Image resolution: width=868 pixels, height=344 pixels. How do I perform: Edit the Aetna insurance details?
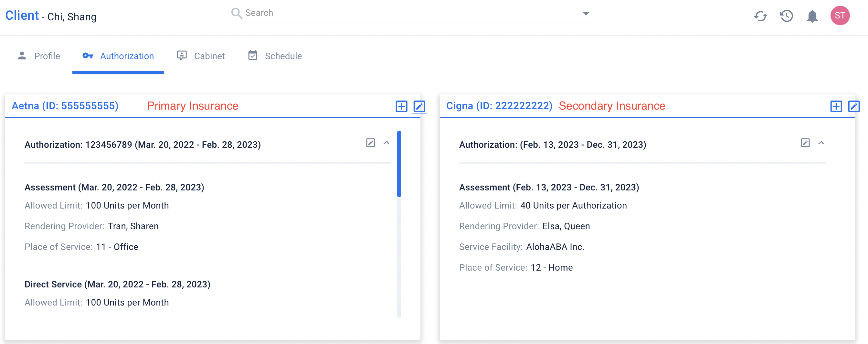[x=419, y=106]
